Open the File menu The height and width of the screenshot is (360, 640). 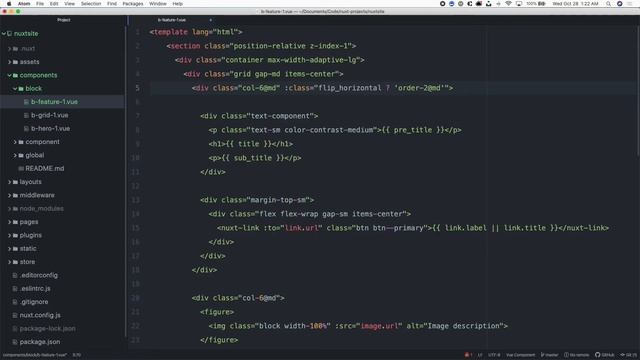tap(40, 4)
